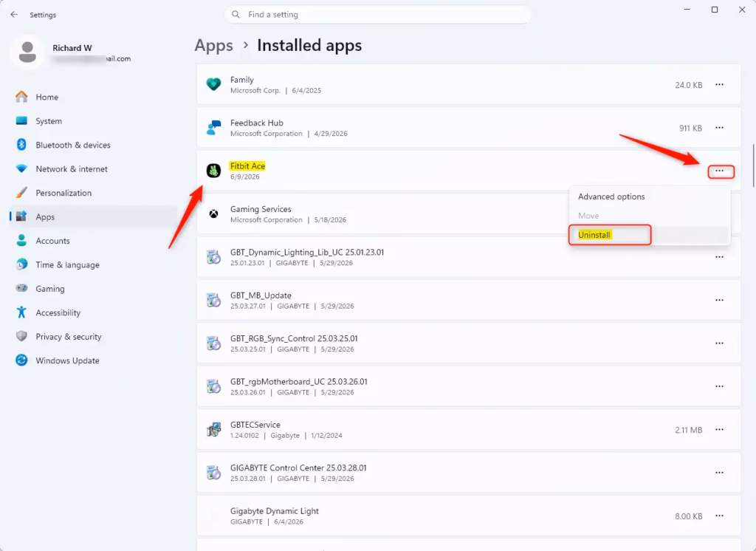
Task: Click the GBTECService app icon
Action: click(x=213, y=429)
